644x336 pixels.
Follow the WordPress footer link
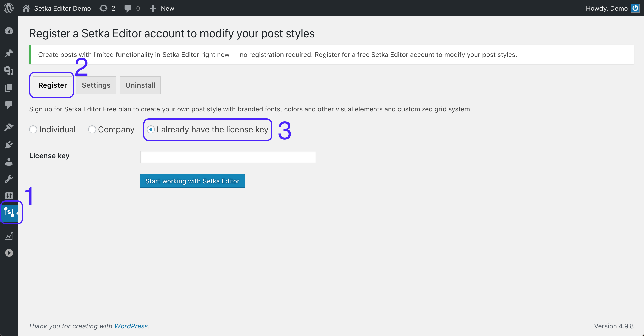131,326
